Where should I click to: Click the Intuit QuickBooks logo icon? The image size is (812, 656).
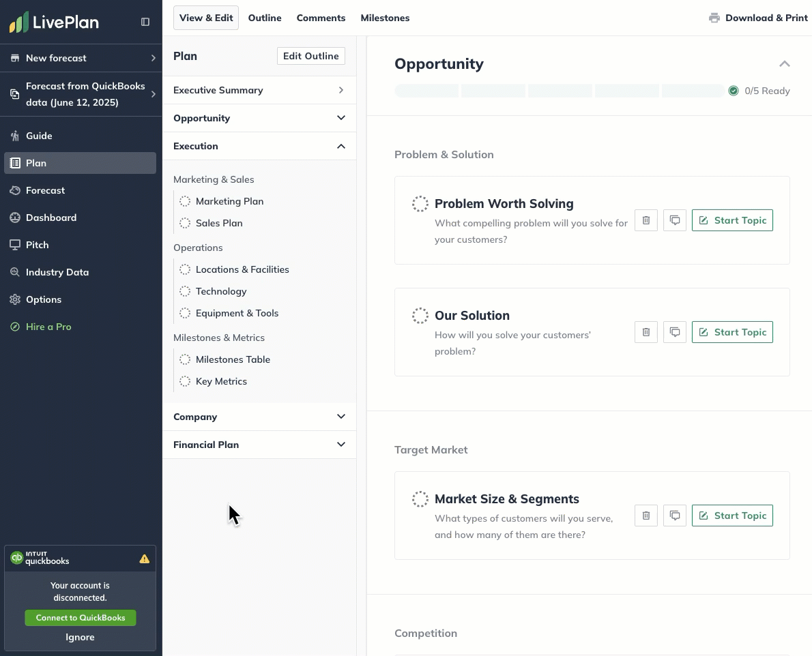pyautogui.click(x=17, y=558)
